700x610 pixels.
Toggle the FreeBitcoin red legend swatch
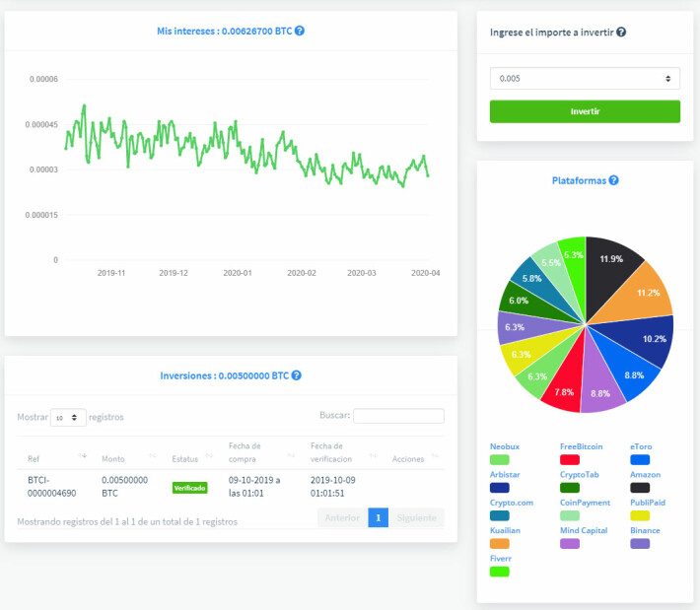pyautogui.click(x=570, y=459)
